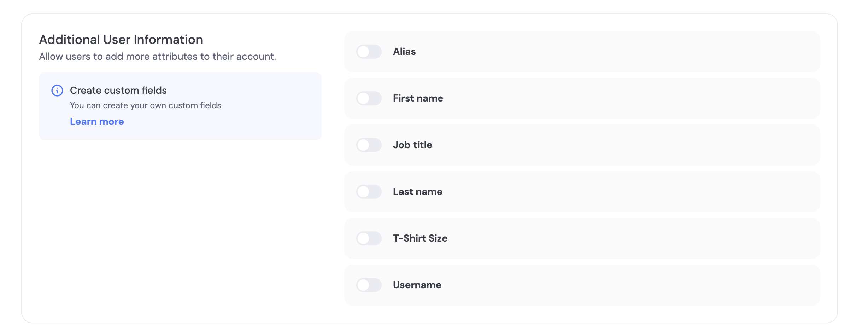Image resolution: width=868 pixels, height=336 pixels.
Task: Click the Alias label text
Action: click(404, 52)
